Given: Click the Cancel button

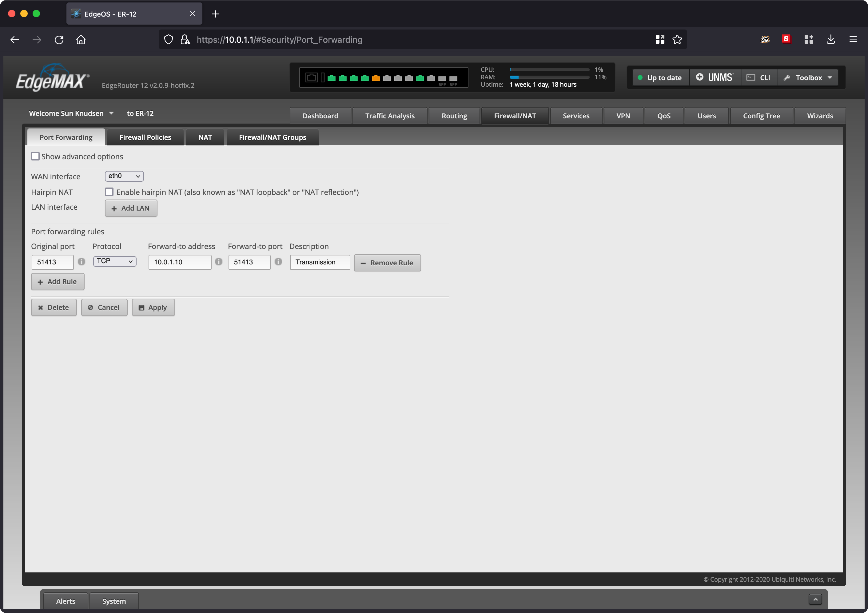Looking at the screenshot, I should 104,307.
